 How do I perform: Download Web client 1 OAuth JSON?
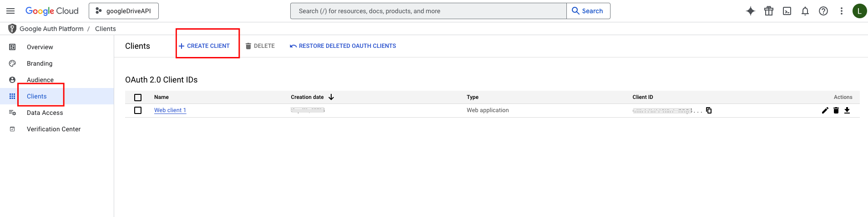(x=847, y=110)
